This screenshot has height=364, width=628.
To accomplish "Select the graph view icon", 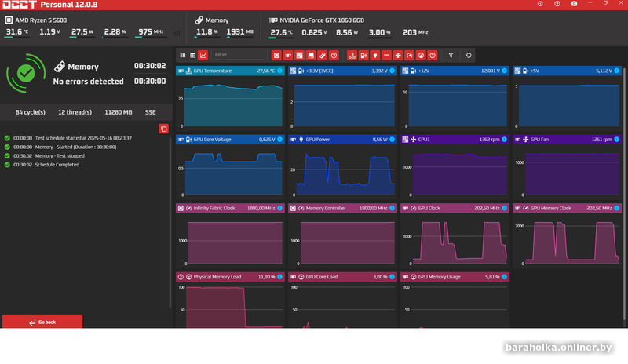I will [x=203, y=55].
